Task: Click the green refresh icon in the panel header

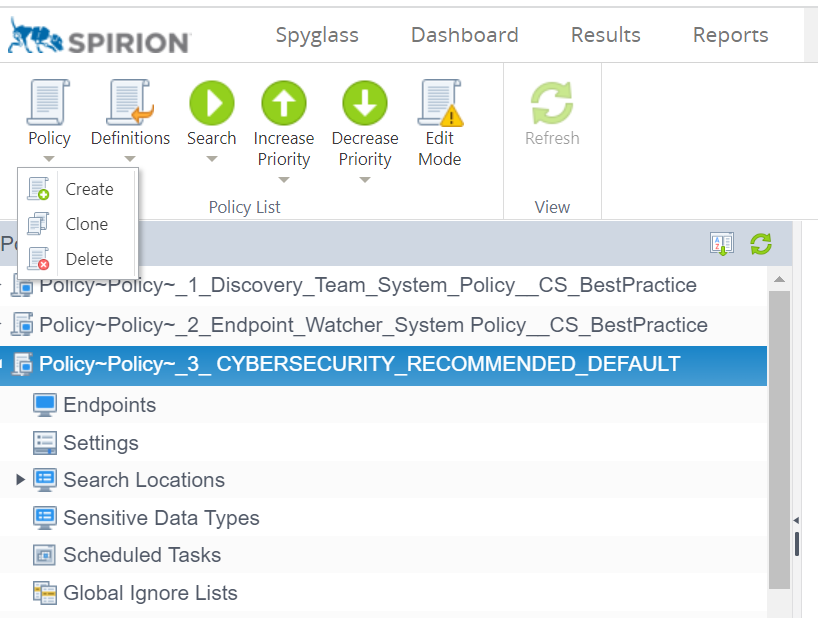Action: click(x=761, y=244)
